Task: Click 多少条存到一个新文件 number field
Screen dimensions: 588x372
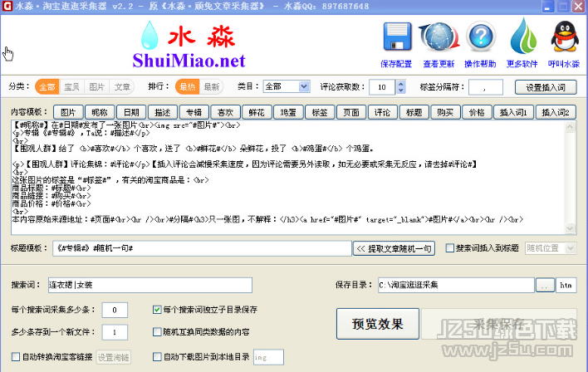Action: [115, 332]
